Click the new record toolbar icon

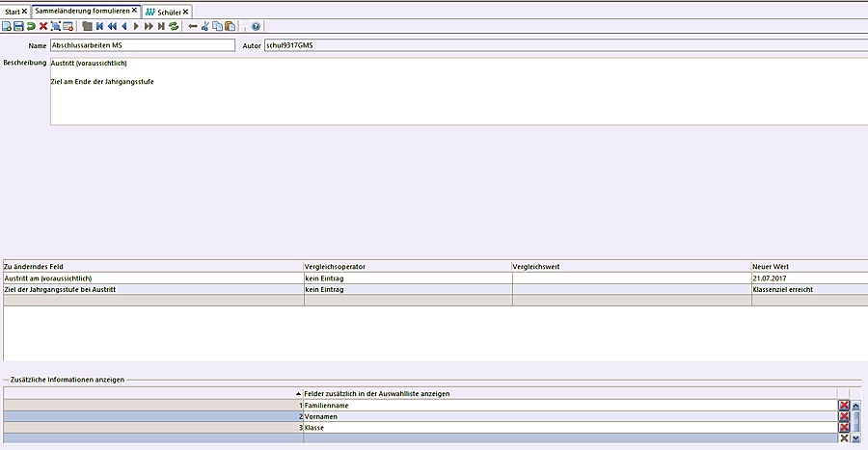pos(7,26)
